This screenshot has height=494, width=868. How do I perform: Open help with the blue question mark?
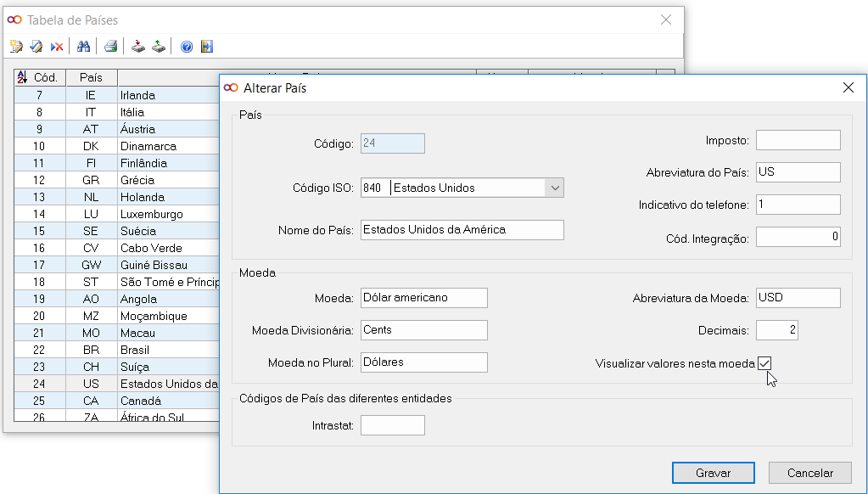[187, 47]
